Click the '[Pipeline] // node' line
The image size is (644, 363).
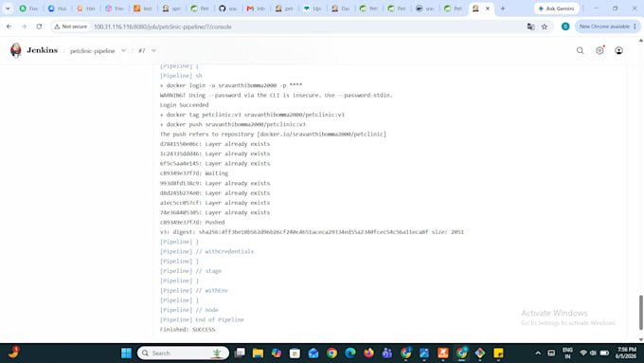point(188,310)
